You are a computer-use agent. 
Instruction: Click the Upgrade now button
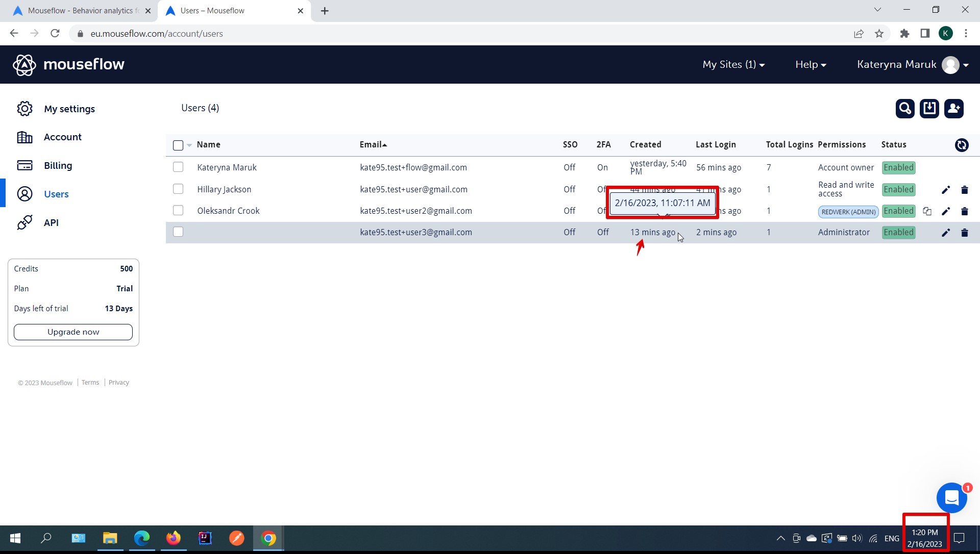(x=73, y=332)
